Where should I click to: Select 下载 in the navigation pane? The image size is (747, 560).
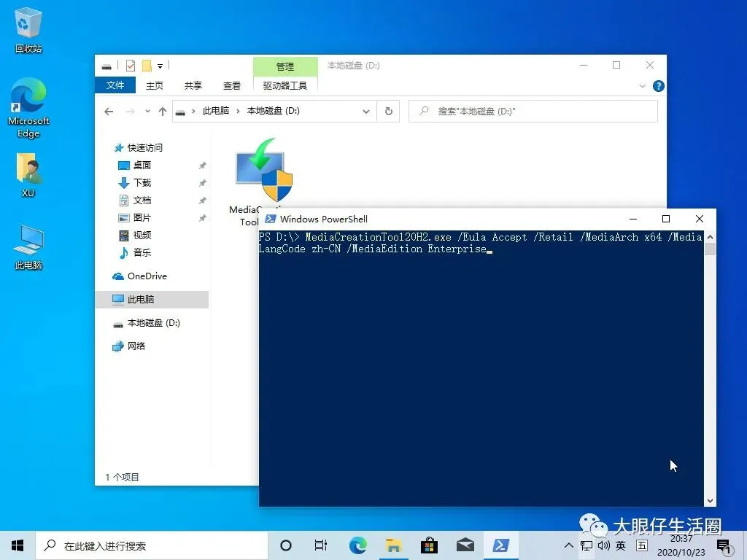(x=141, y=183)
